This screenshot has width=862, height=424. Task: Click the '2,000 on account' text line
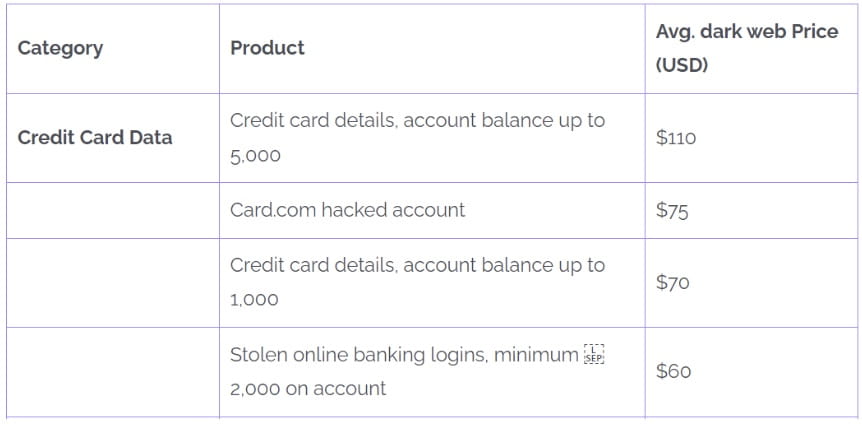coord(307,389)
